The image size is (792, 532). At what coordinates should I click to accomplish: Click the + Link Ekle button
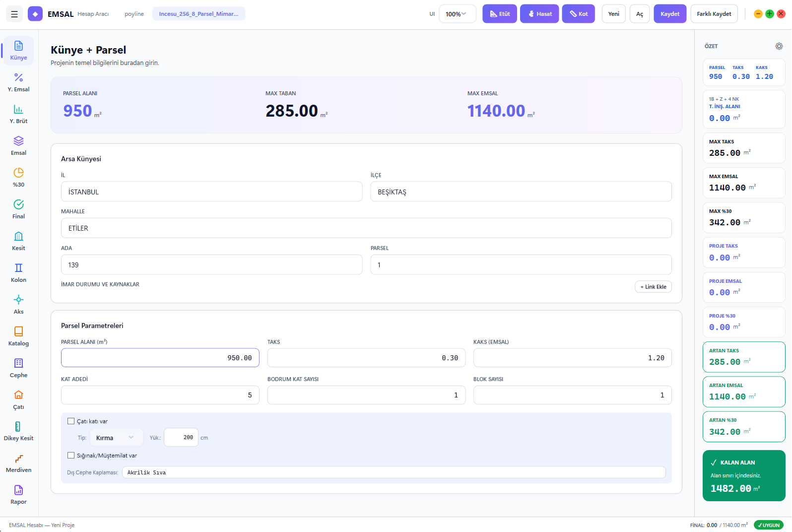pos(653,287)
